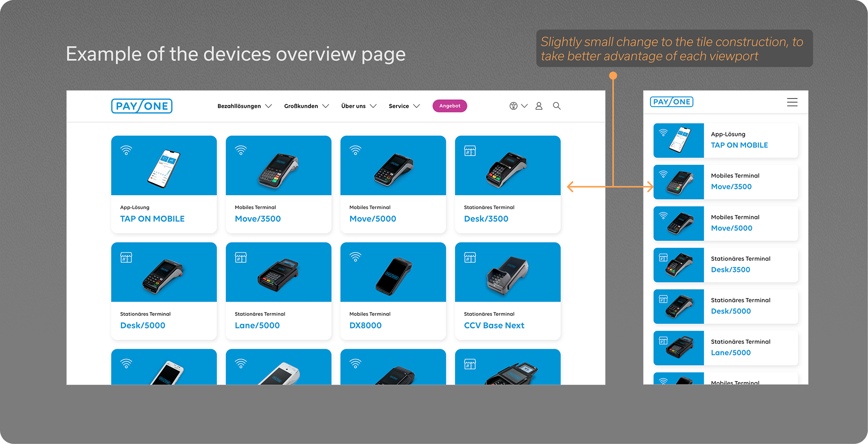Expand the Bezahllösungen chevron
This screenshot has height=444, width=868.
[x=269, y=106]
